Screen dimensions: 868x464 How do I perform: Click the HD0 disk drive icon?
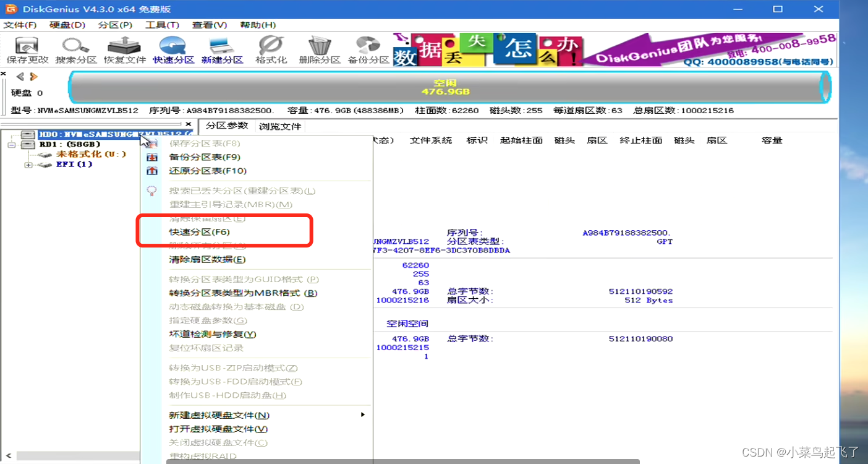(x=28, y=134)
